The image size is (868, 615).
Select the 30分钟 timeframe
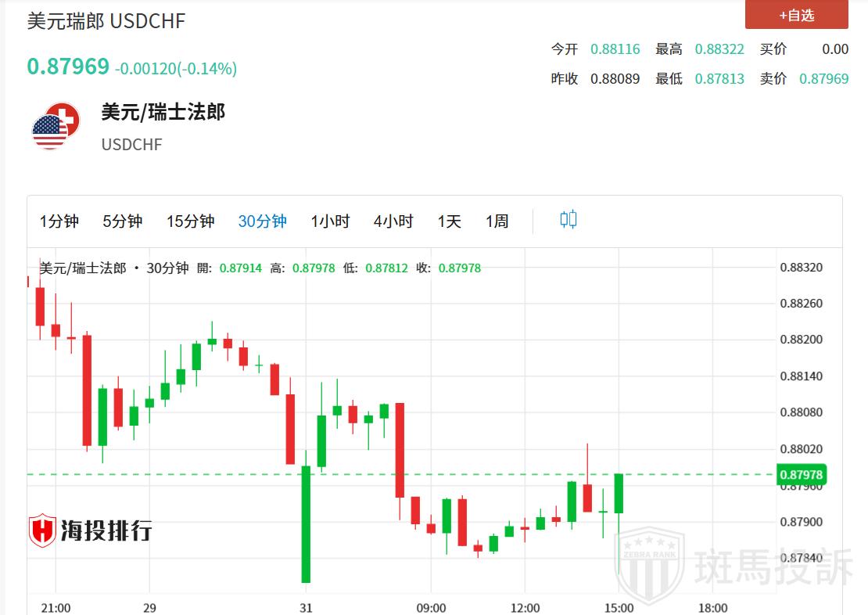(x=262, y=221)
